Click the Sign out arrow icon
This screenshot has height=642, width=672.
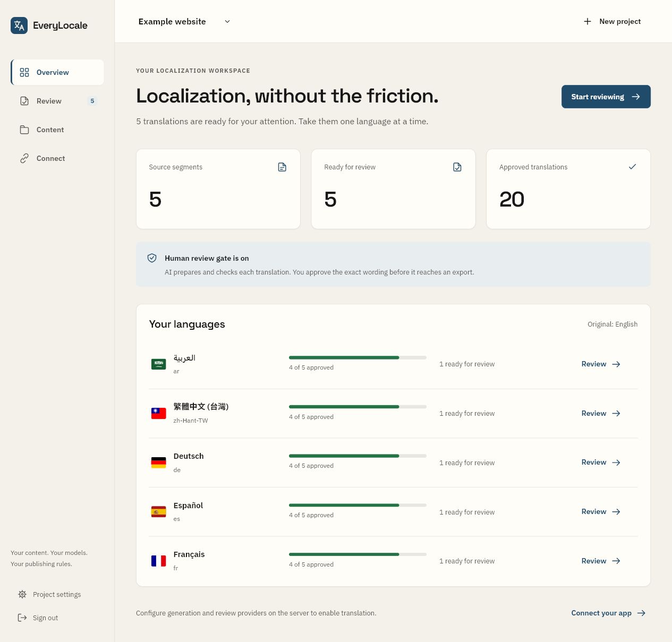click(x=22, y=618)
